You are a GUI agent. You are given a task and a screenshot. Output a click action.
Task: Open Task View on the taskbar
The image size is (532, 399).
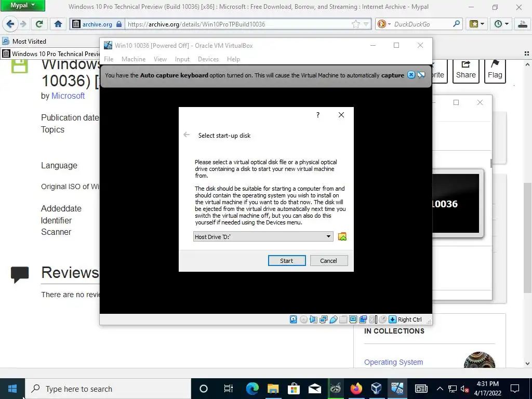(229, 389)
